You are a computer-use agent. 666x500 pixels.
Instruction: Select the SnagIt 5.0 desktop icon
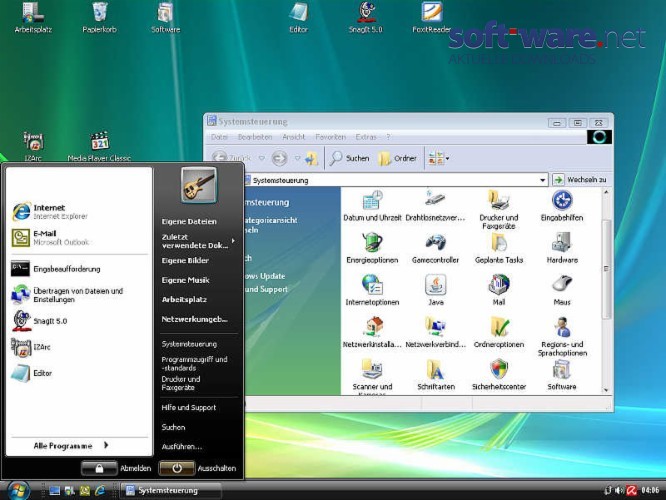tap(365, 18)
